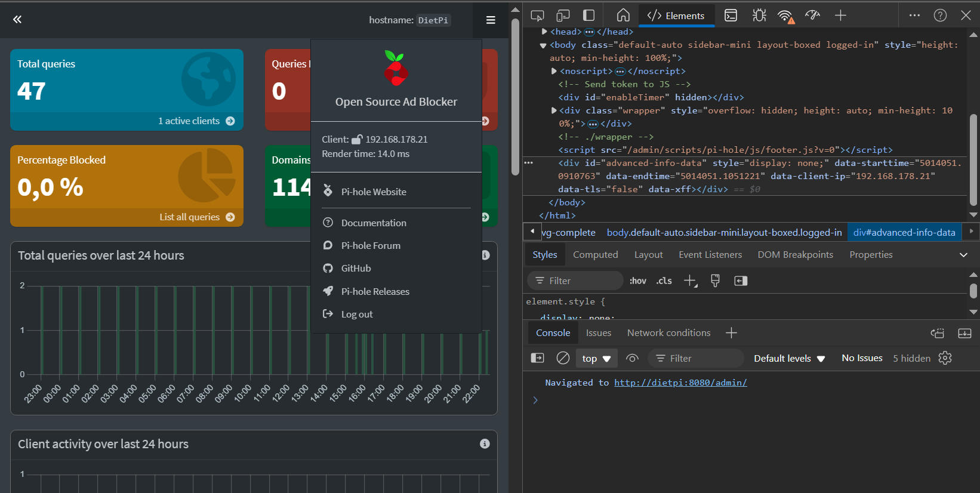Image resolution: width=980 pixels, height=493 pixels.
Task: Open the top context dropdown
Action: (x=596, y=358)
